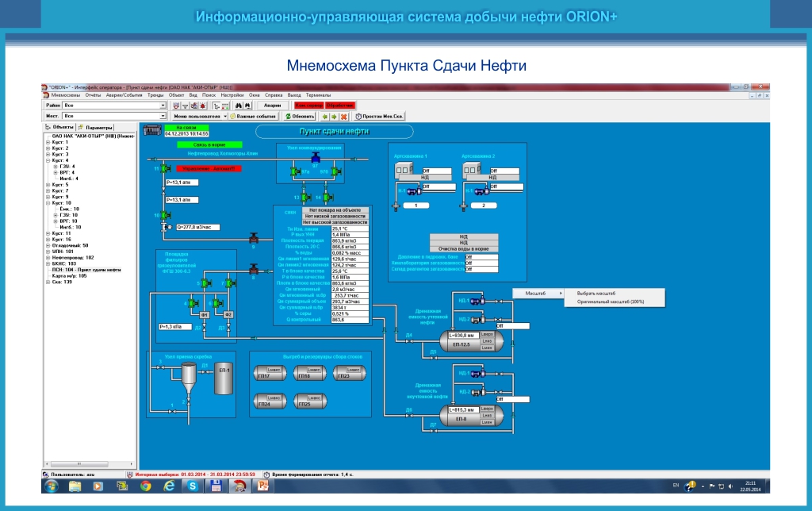Go forward with the green right arrow
812x511 pixels.
pos(334,116)
